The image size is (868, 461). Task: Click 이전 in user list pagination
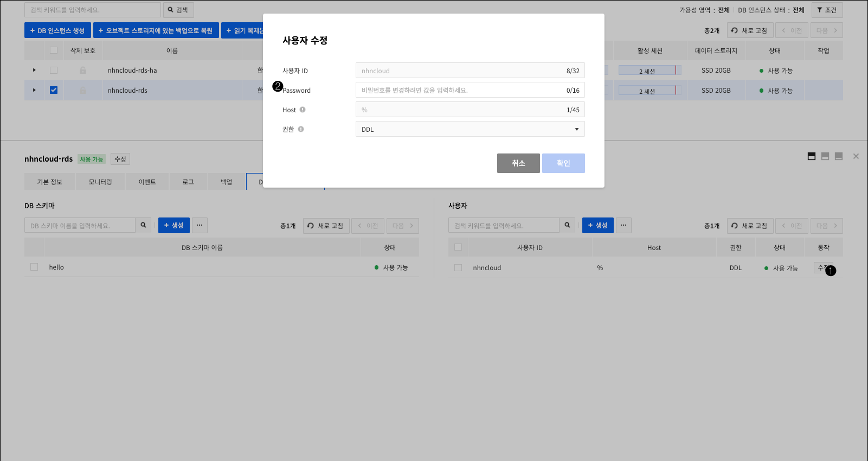click(792, 226)
